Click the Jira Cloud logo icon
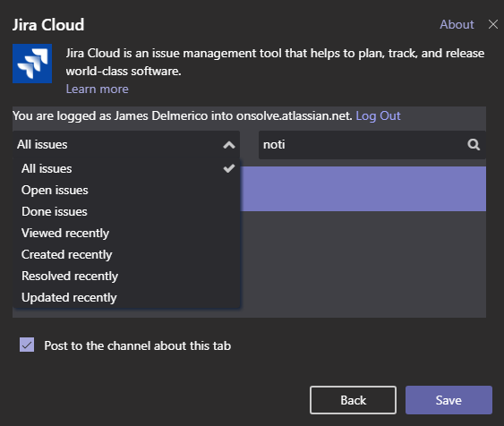Screen dimensions: 504x426 tap(32, 64)
